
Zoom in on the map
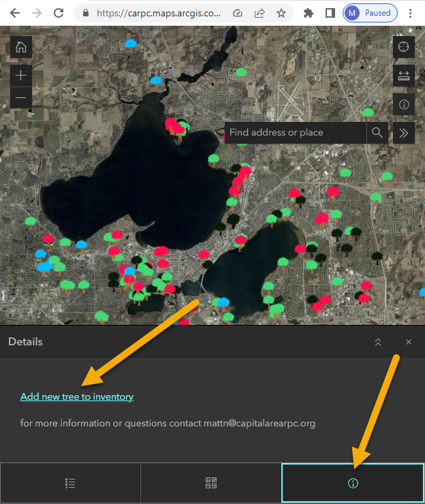21,76
